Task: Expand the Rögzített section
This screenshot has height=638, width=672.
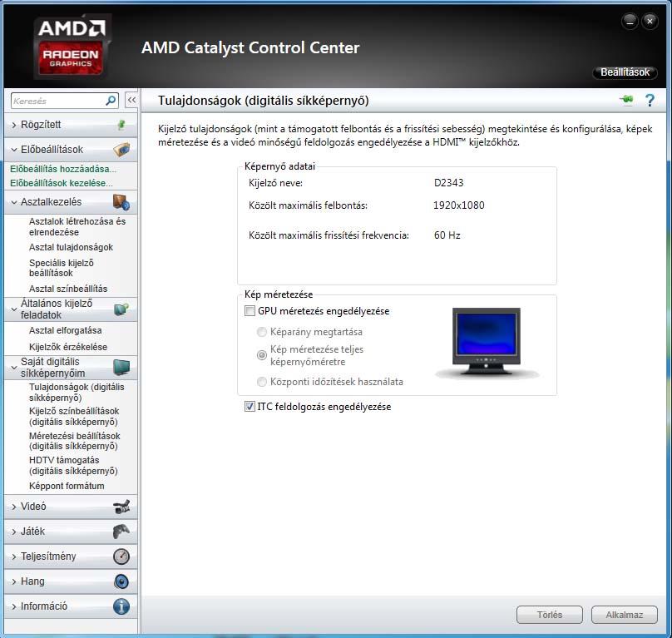Action: 14,125
